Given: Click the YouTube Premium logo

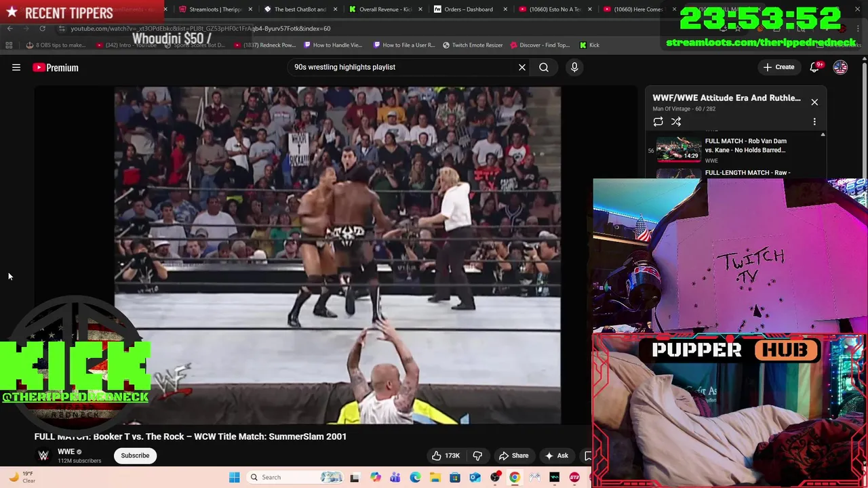Looking at the screenshot, I should 56,67.
